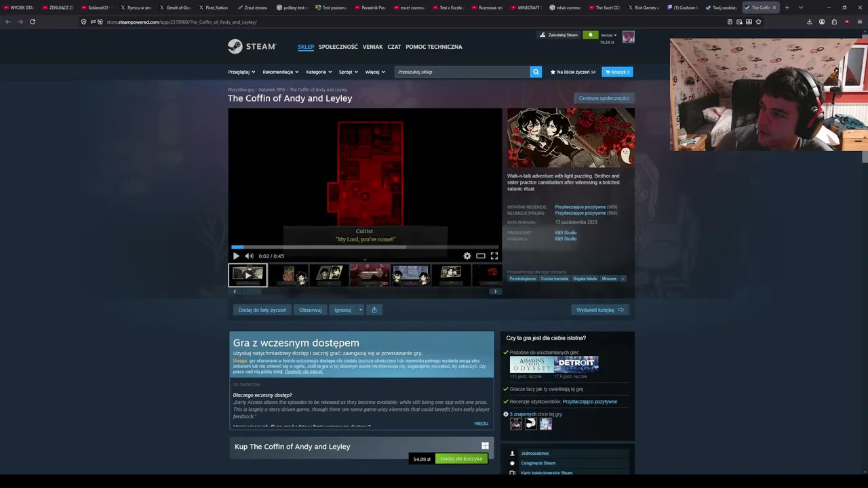868x488 pixels.
Task: Open the first friend avatar
Action: point(516,424)
